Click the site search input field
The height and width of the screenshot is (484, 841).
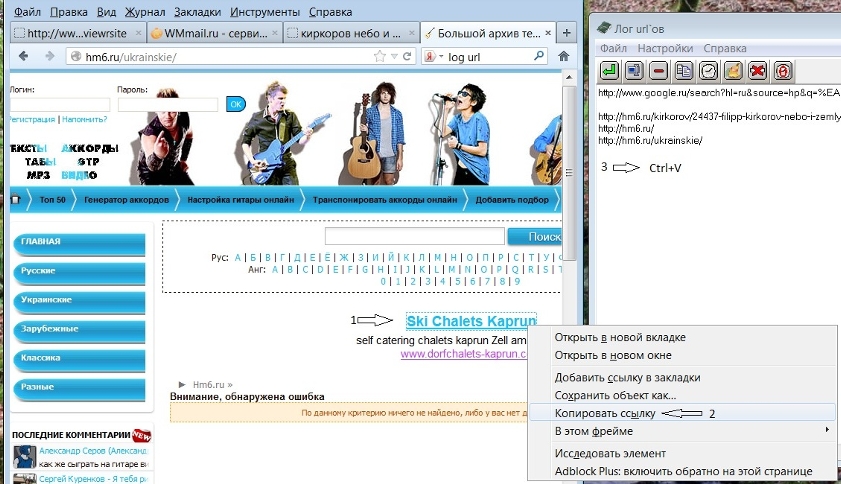point(415,236)
